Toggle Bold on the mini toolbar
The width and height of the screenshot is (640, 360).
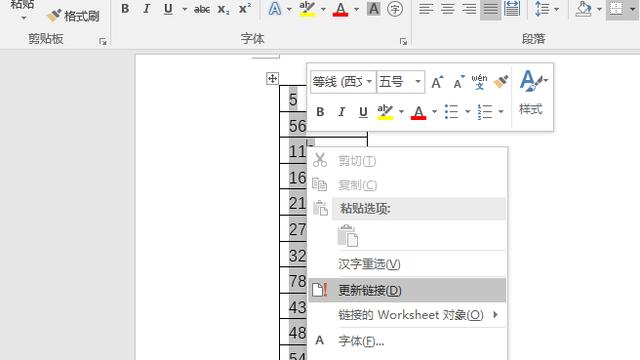pyautogui.click(x=320, y=112)
